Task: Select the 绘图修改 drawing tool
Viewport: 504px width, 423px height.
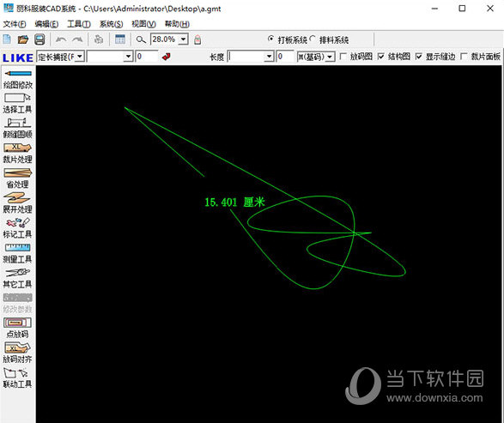Action: tap(18, 79)
